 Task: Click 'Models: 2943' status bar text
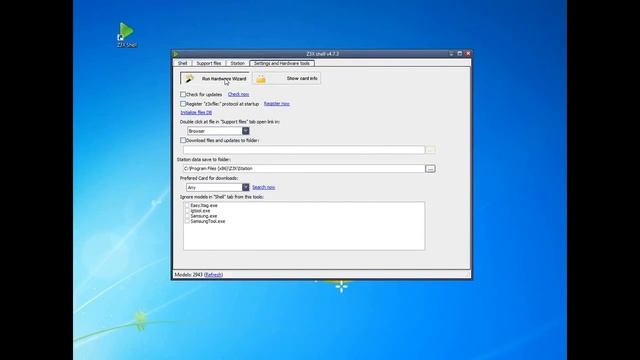coord(189,275)
